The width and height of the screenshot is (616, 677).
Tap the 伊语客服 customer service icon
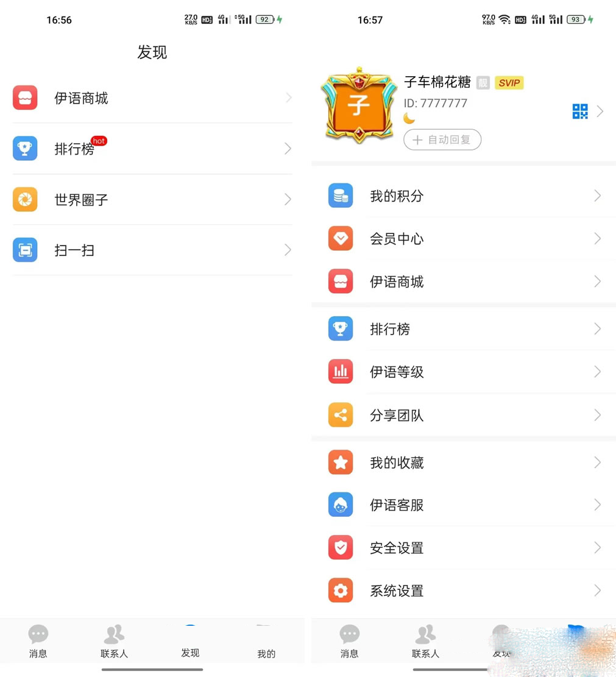(x=340, y=505)
